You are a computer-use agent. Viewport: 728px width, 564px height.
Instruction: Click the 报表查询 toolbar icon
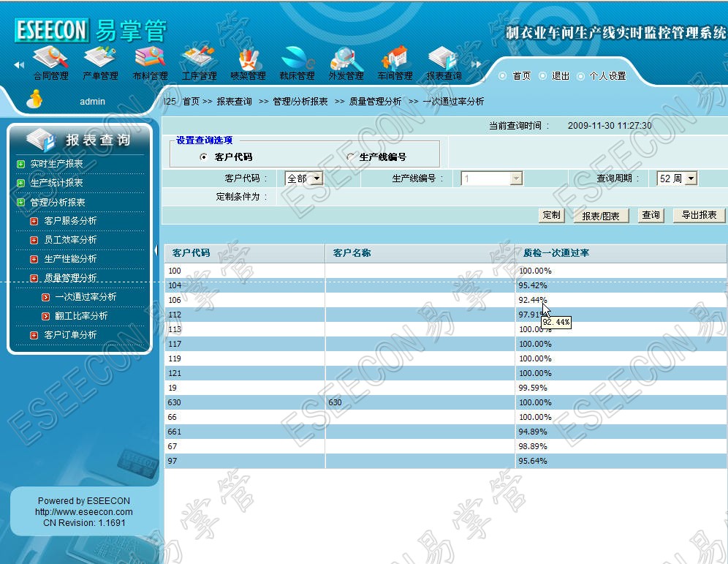point(444,59)
